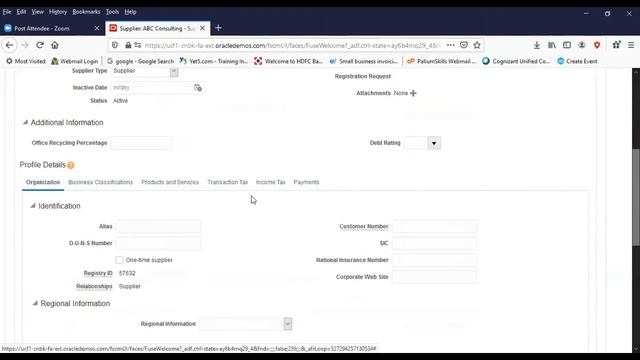Collapse the Additional Information section
Image resolution: width=640 pixels, height=360 pixels.
25,122
